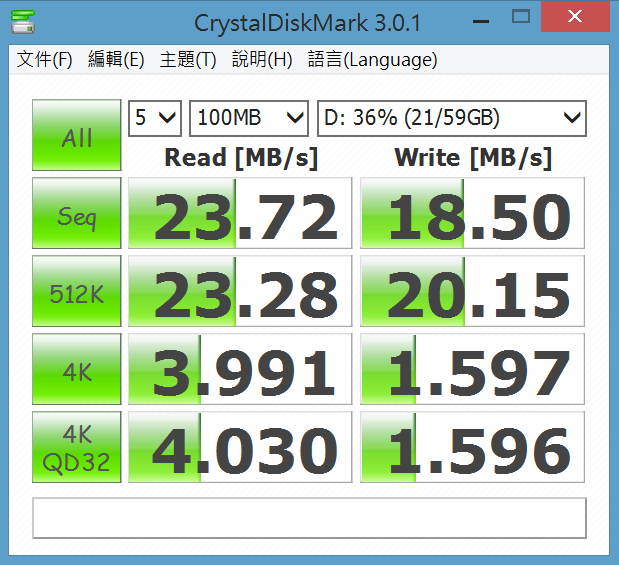Click the Read [MB/s] column header
Image resolution: width=619 pixels, height=565 pixels.
(x=241, y=158)
